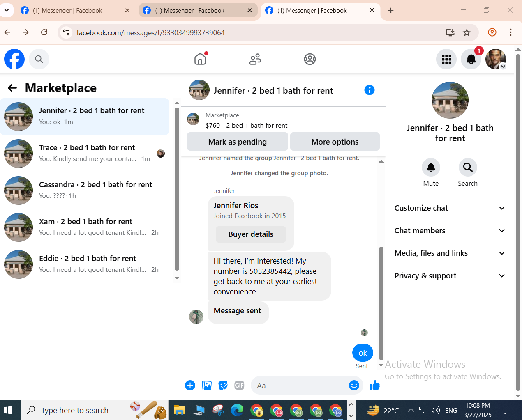This screenshot has height=420, width=522.
Task: Switch to the second Messenger tab
Action: [x=198, y=11]
